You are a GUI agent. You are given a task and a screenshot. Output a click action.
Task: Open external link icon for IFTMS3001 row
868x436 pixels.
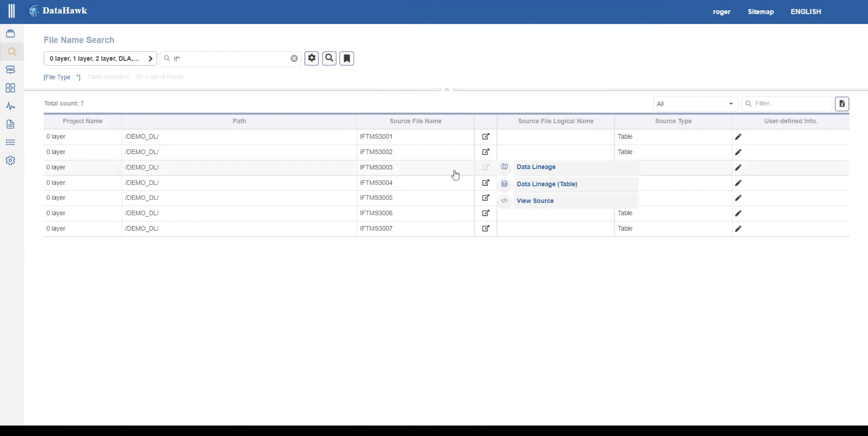[x=485, y=137]
